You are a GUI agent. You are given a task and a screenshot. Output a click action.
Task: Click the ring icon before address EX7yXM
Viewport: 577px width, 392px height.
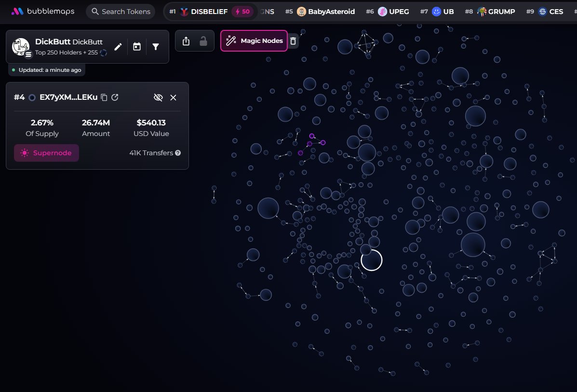tap(32, 97)
